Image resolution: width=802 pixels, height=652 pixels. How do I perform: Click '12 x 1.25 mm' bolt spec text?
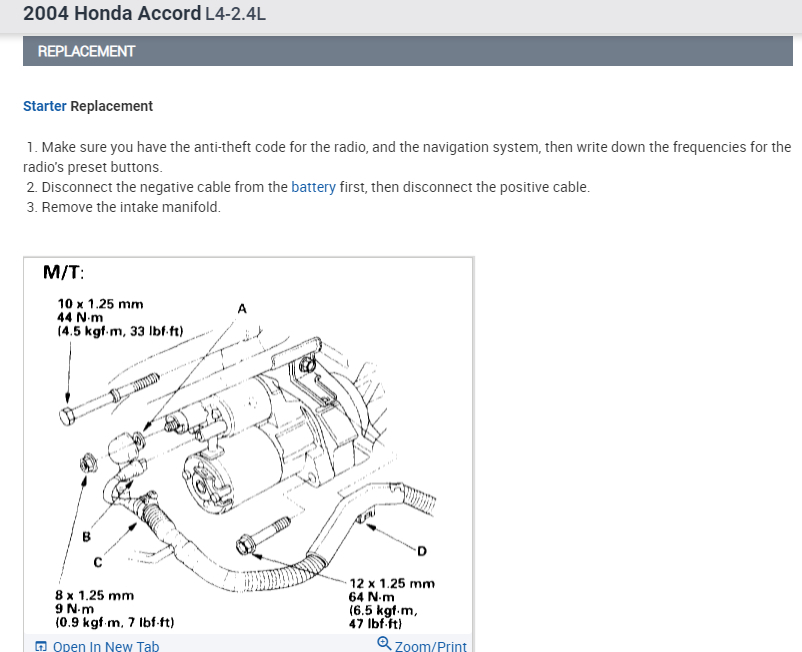point(392,583)
